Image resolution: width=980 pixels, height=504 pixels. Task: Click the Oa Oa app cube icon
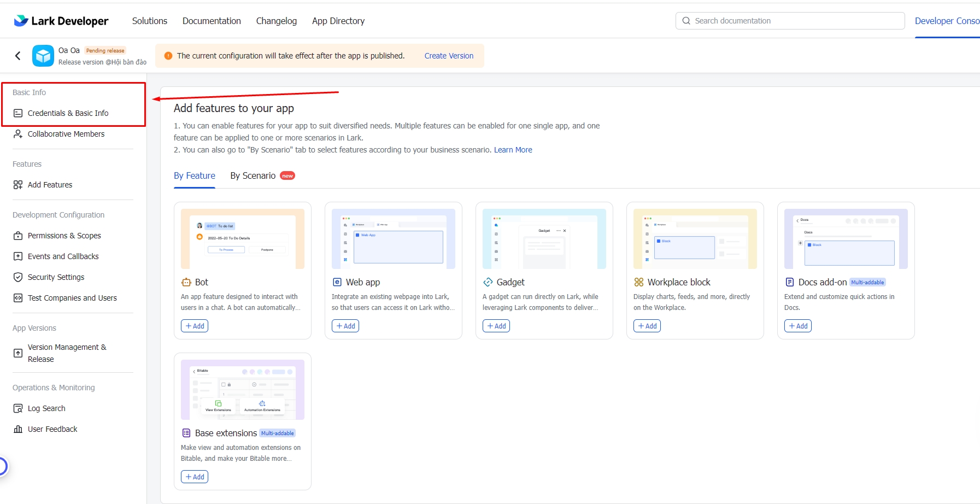[x=43, y=56]
